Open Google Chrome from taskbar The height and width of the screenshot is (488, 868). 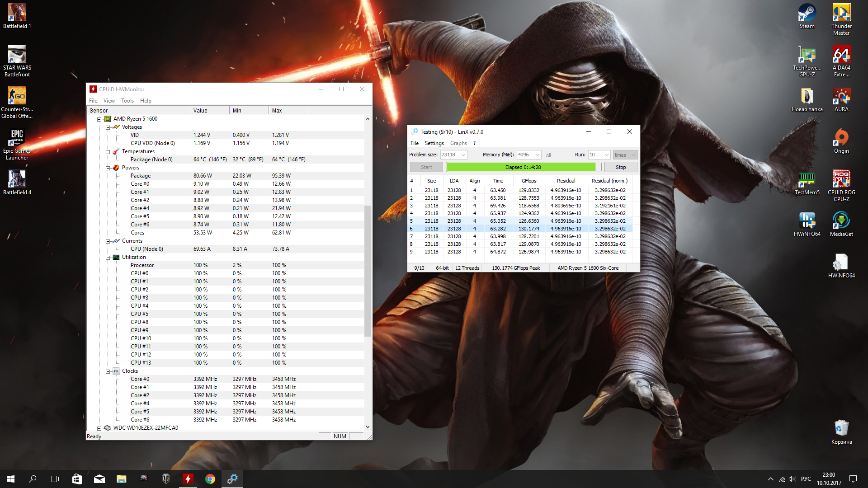pos(210,479)
